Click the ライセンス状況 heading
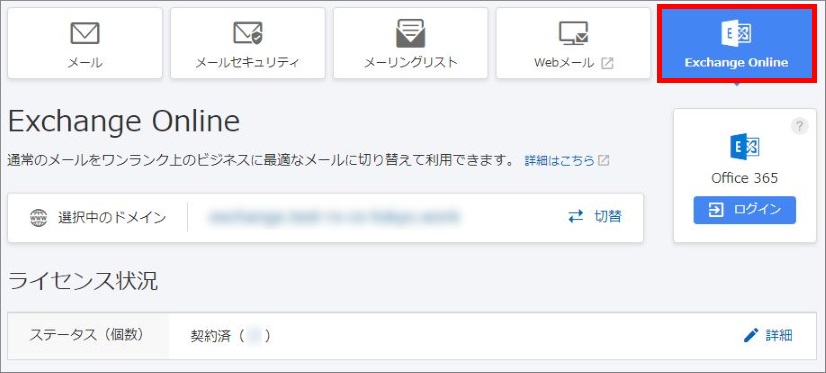The height and width of the screenshot is (373, 826). (x=83, y=281)
